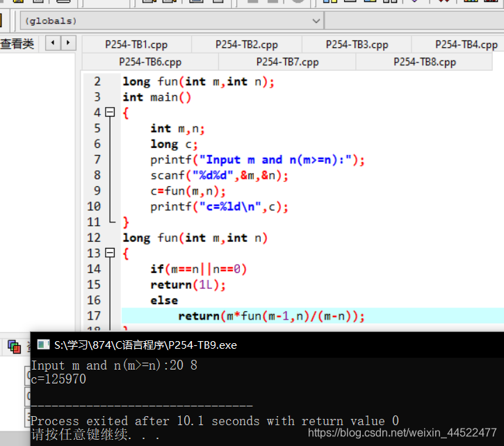
Task: Click the 请按任意键继续 prompt in the console
Action: [x=95, y=434]
